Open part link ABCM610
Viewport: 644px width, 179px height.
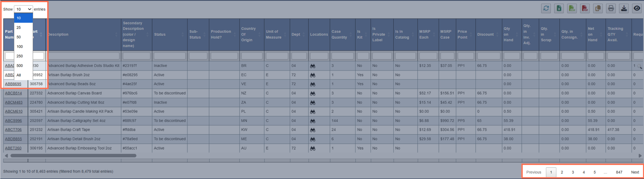coord(14,111)
